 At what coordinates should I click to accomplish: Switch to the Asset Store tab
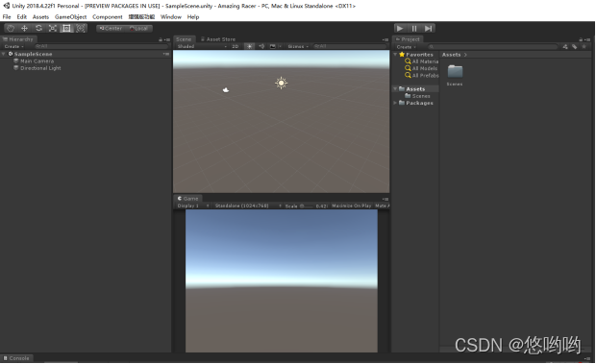tap(218, 39)
